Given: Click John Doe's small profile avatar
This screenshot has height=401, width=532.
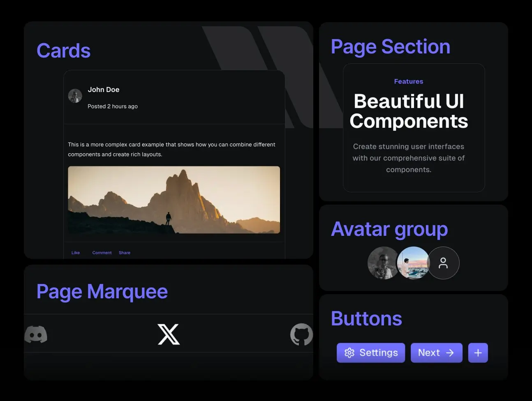Looking at the screenshot, I should point(75,96).
